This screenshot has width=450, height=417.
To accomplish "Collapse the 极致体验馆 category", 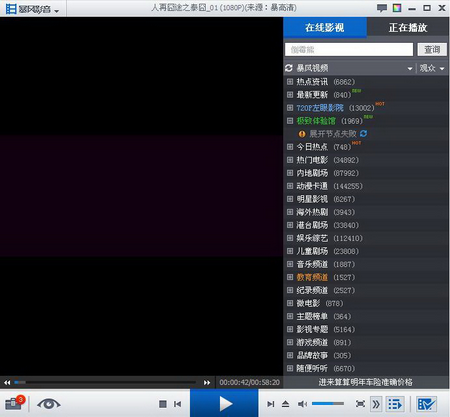I will [x=290, y=121].
